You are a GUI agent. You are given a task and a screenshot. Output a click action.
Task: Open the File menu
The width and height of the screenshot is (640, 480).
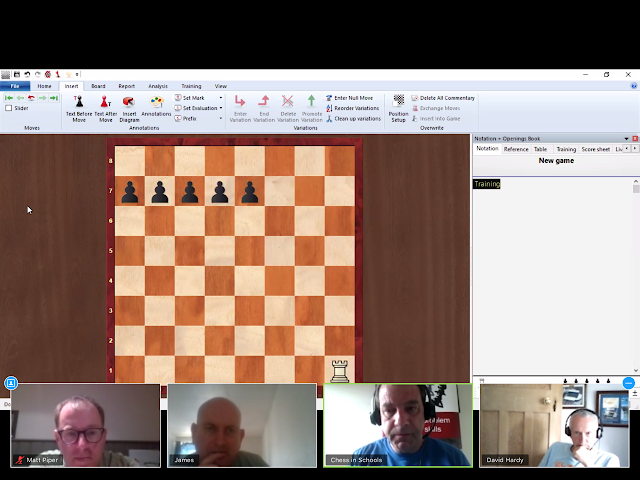15,86
